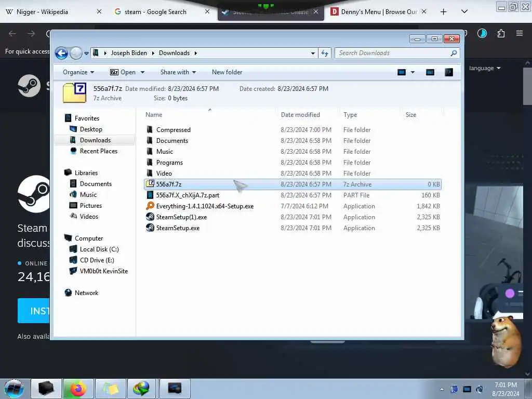This screenshot has height=399, width=532.
Task: Select Recent Places in navigation pane
Action: pyautogui.click(x=99, y=151)
